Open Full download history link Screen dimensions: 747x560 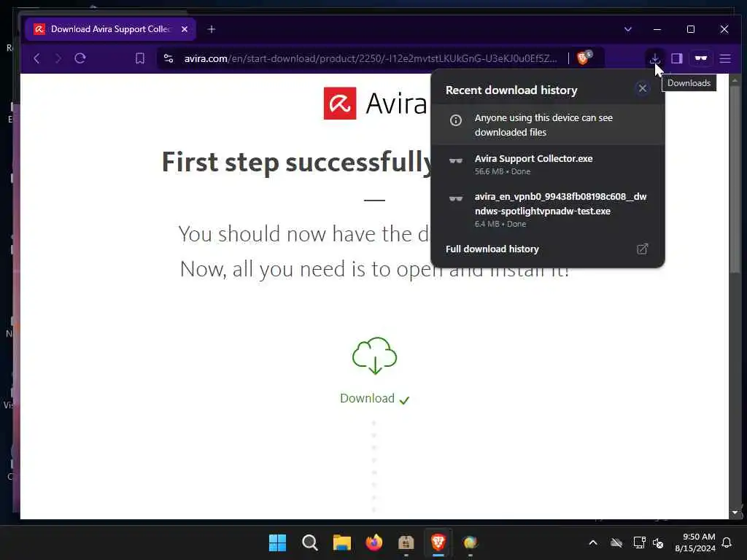[492, 249]
